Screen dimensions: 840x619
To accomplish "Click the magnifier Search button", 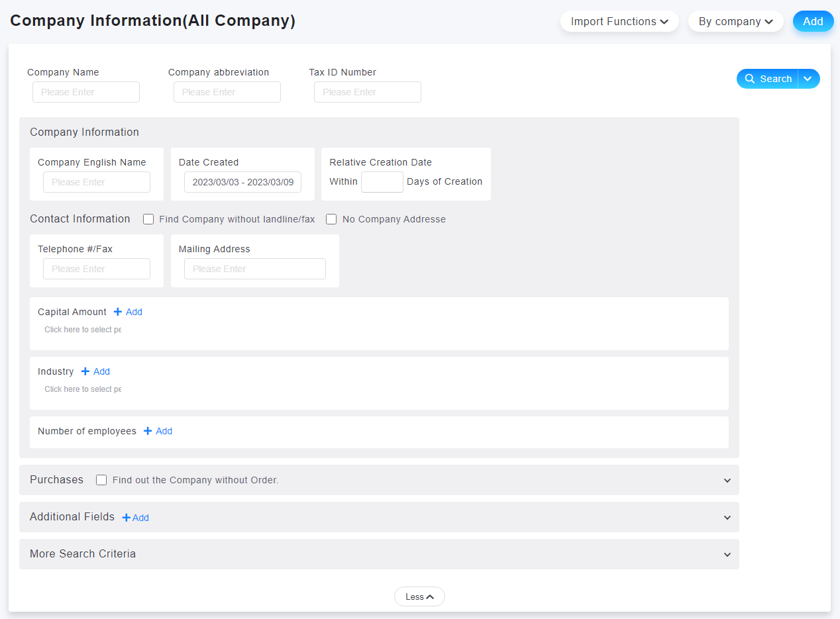I will pyautogui.click(x=768, y=79).
